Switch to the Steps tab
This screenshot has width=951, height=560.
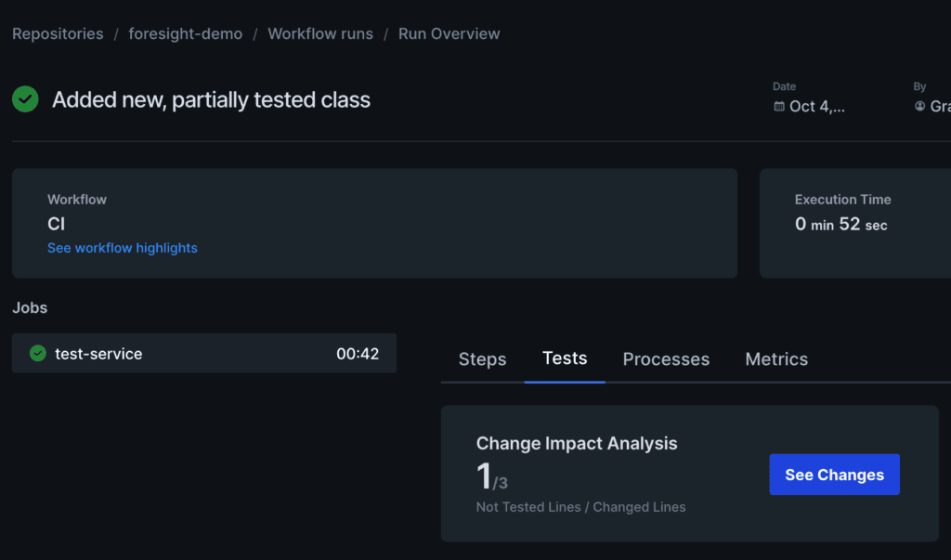(x=481, y=358)
